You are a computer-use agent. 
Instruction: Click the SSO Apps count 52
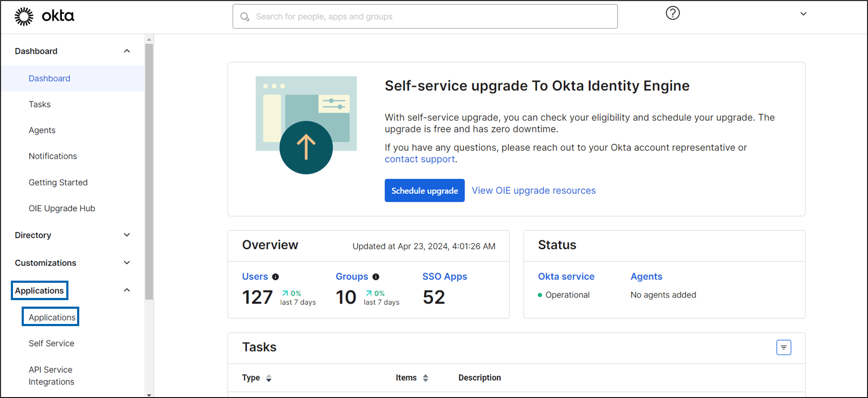pyautogui.click(x=434, y=297)
